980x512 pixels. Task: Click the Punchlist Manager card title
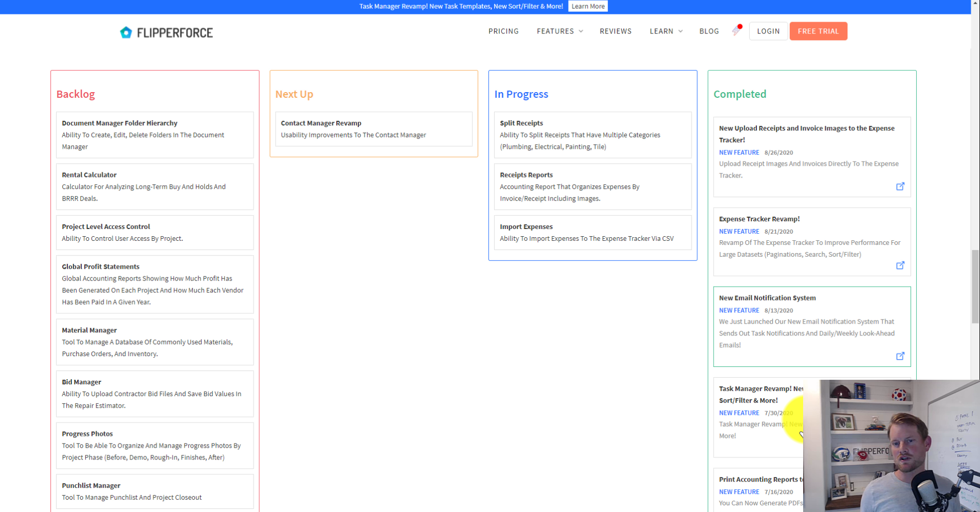(x=91, y=485)
